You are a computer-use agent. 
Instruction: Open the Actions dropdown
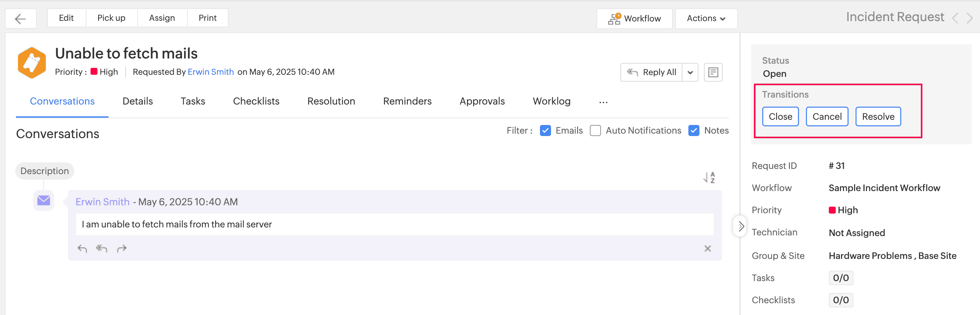click(706, 18)
